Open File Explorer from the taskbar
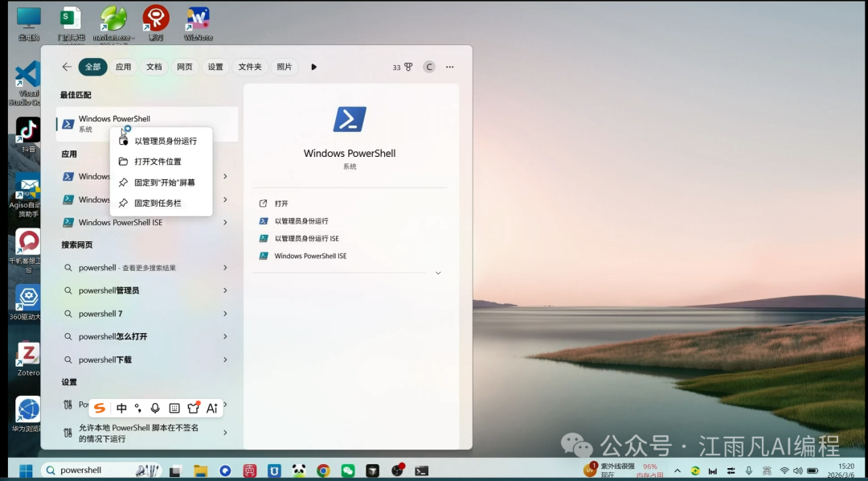Screen dimensions: 868x481 point(200,471)
